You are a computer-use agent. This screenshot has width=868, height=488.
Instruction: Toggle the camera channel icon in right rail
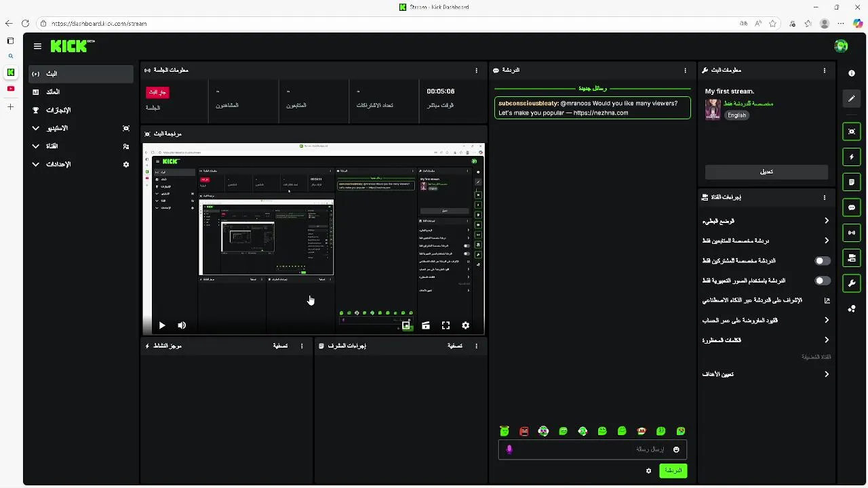[x=852, y=258]
